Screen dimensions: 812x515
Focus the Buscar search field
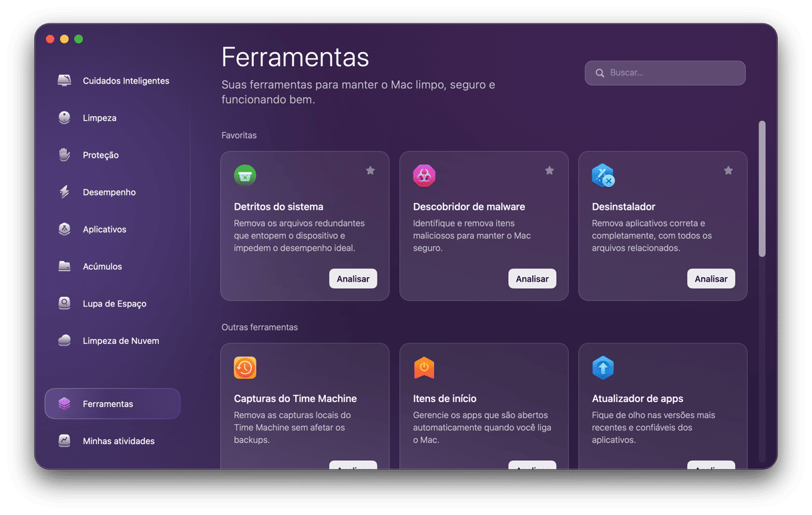click(x=673, y=73)
